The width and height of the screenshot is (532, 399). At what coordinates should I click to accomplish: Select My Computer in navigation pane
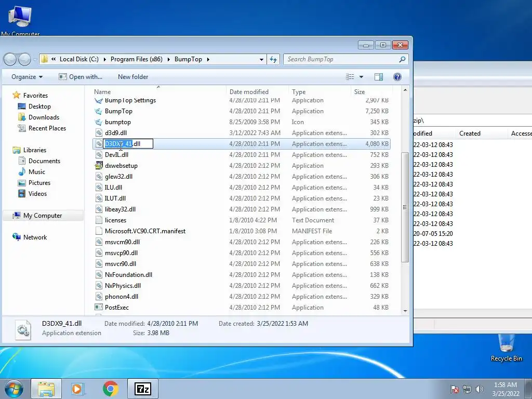coord(43,216)
